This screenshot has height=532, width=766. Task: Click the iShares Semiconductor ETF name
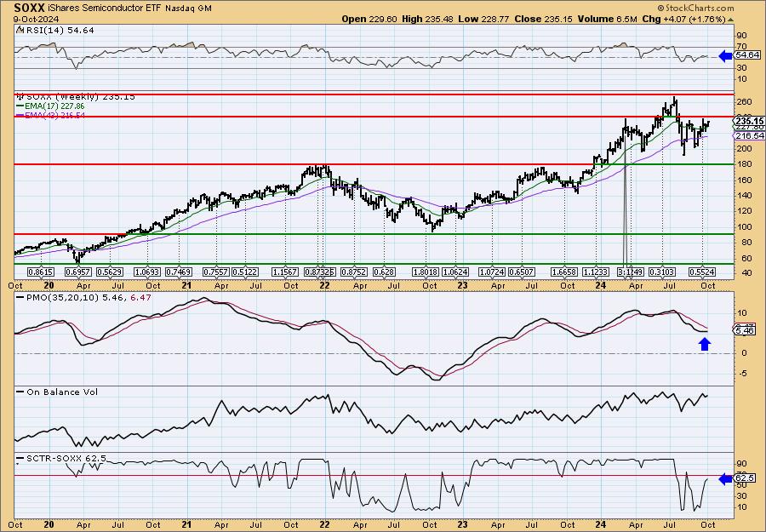[105, 8]
